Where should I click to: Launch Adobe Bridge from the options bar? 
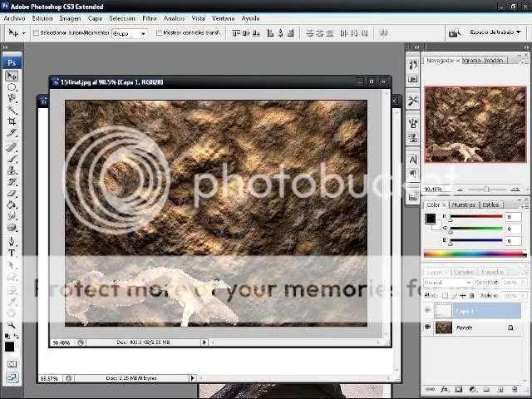click(455, 33)
